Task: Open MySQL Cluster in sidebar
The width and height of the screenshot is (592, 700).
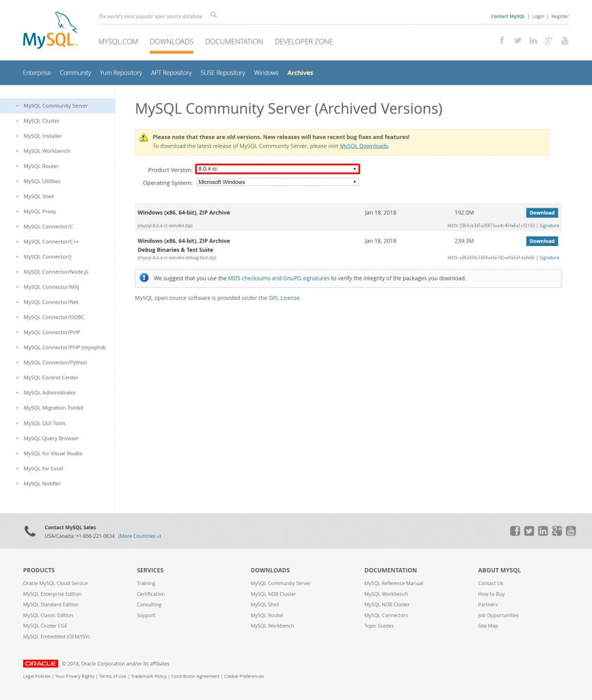Action: 42,121
